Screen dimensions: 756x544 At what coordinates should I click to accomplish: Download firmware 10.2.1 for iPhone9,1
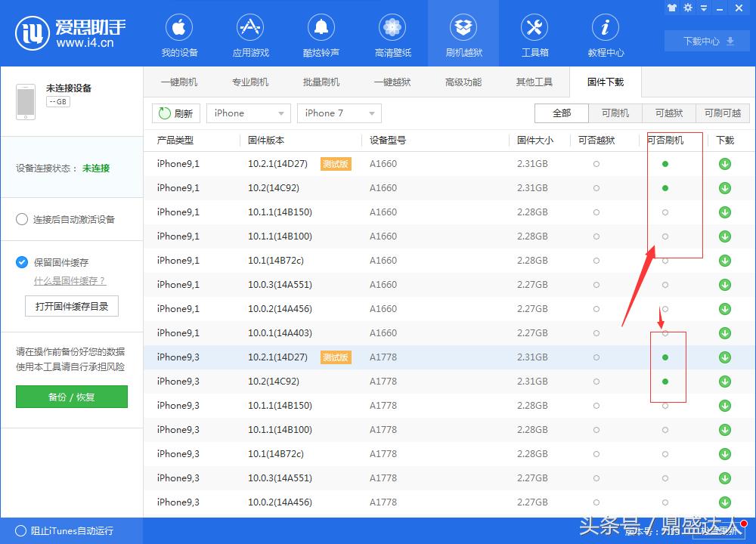pos(724,163)
